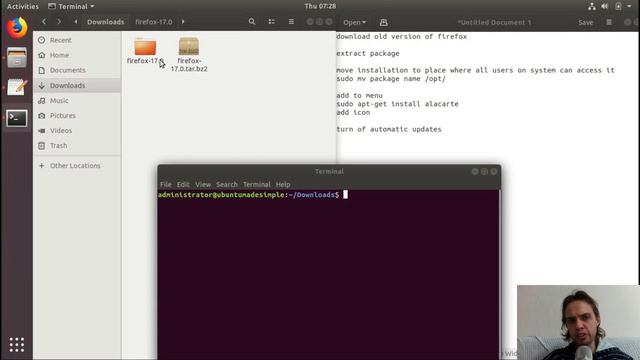Open Home in the Files sidebar
Viewport: 640px width, 360px height.
pos(77,55)
